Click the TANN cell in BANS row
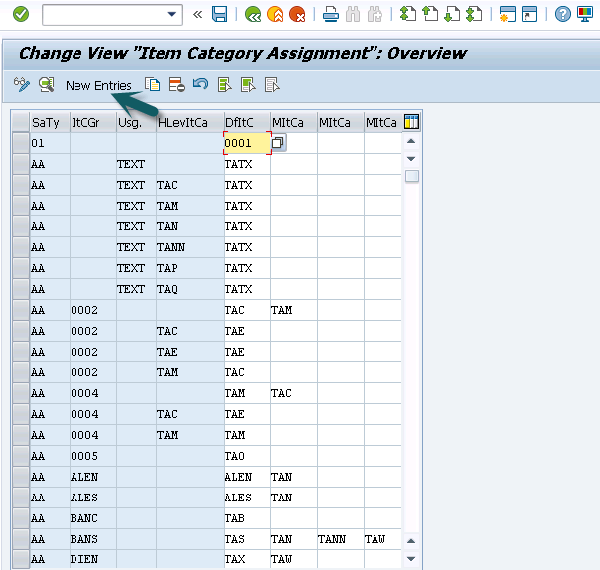 tap(341, 539)
